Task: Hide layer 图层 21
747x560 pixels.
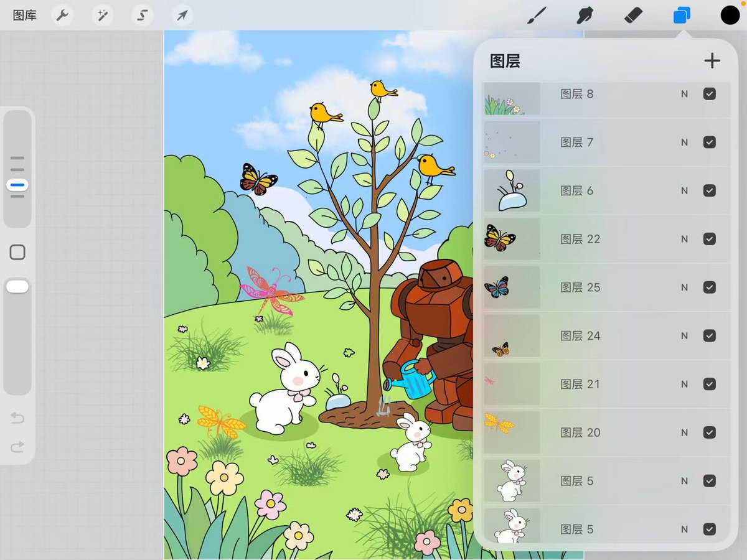Action: tap(709, 384)
